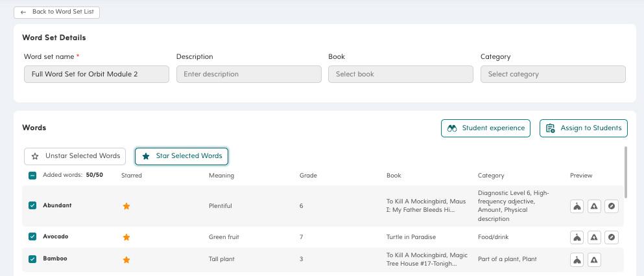This screenshot has height=276, width=644.
Task: Focus the Description input field
Action: click(248, 74)
